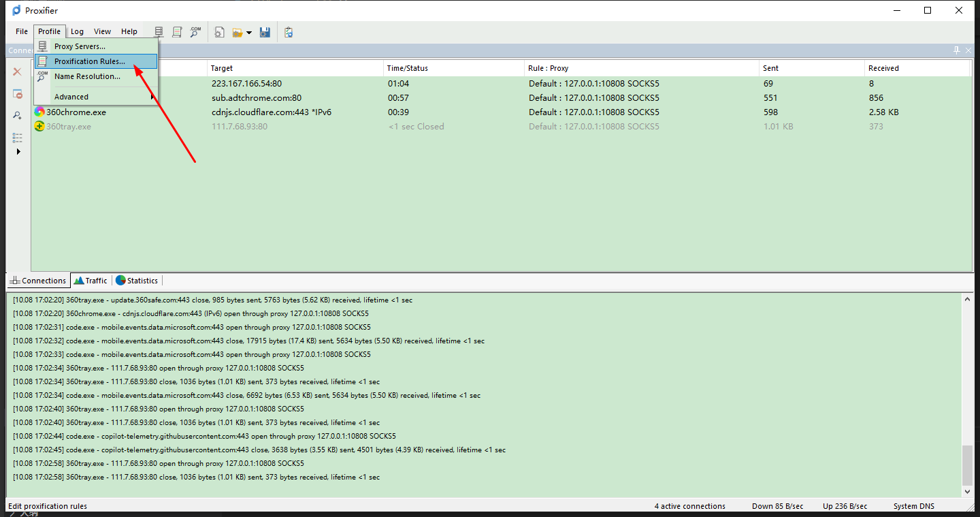Click the clipboard icon in the toolbar

pos(289,32)
